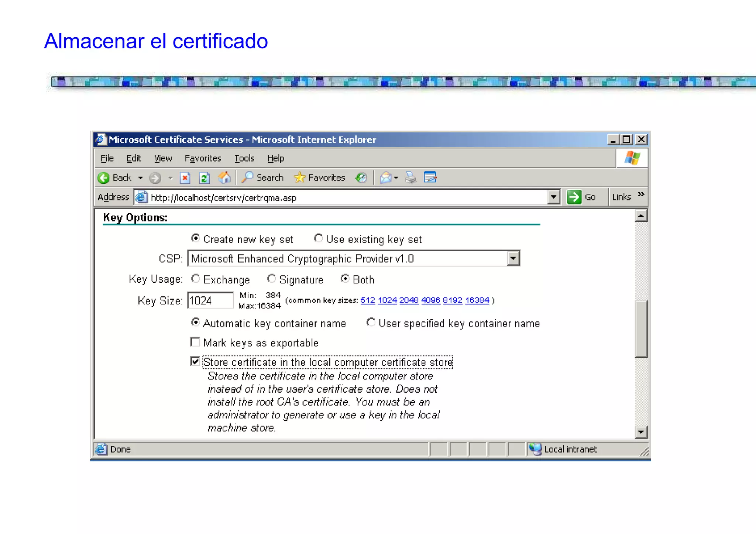This screenshot has height=534, width=756.
Task: Click the Key Size input field
Action: pos(210,300)
